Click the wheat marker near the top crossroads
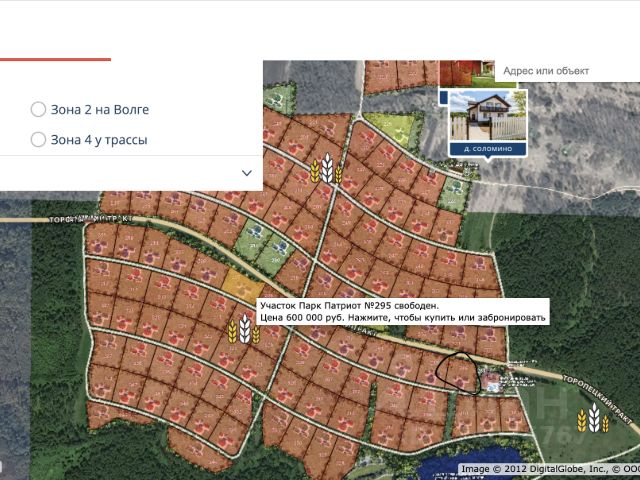 pos(327,168)
